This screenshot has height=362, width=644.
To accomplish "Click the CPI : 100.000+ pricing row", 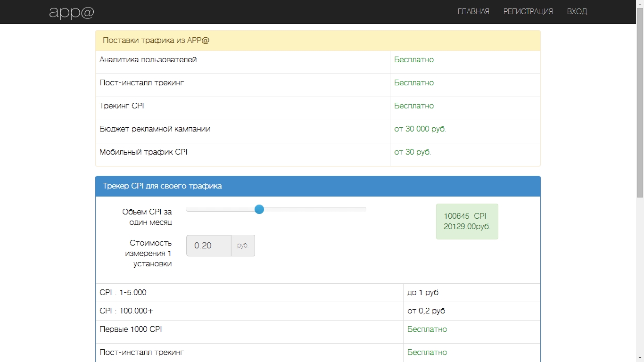I will point(126,311).
